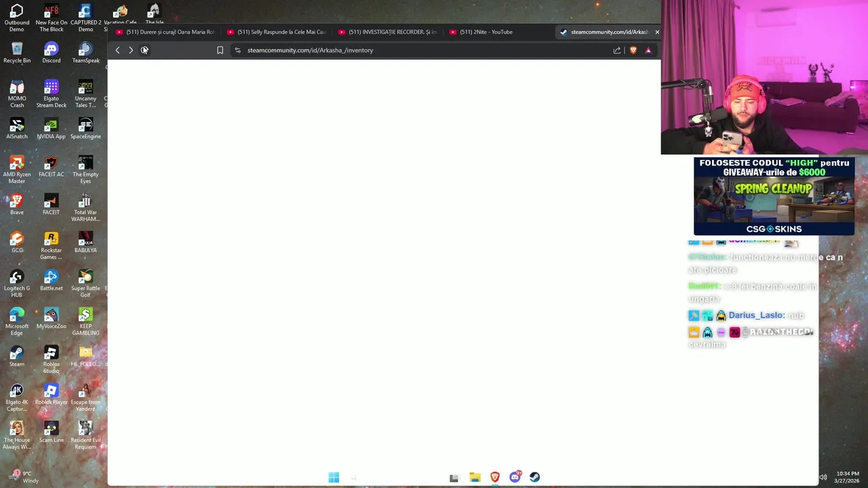This screenshot has height=488, width=868.
Task: Switch to Brave in the taskbar
Action: [x=495, y=477]
